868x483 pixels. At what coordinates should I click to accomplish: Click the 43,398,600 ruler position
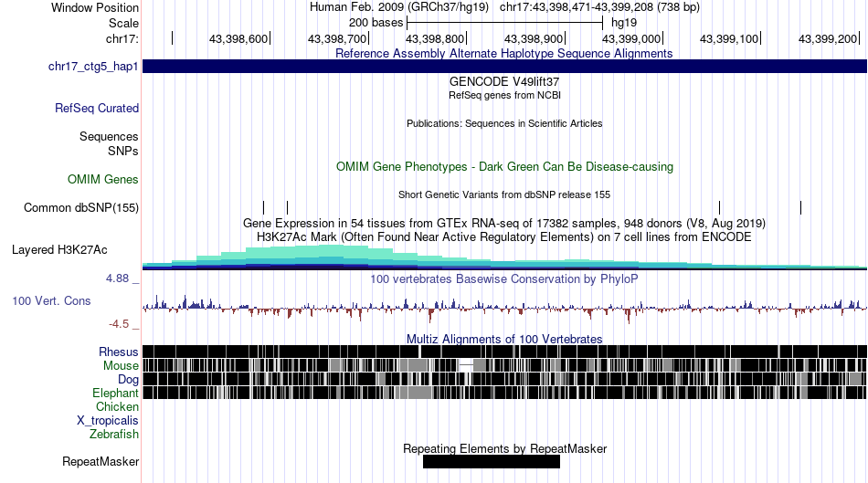point(238,38)
